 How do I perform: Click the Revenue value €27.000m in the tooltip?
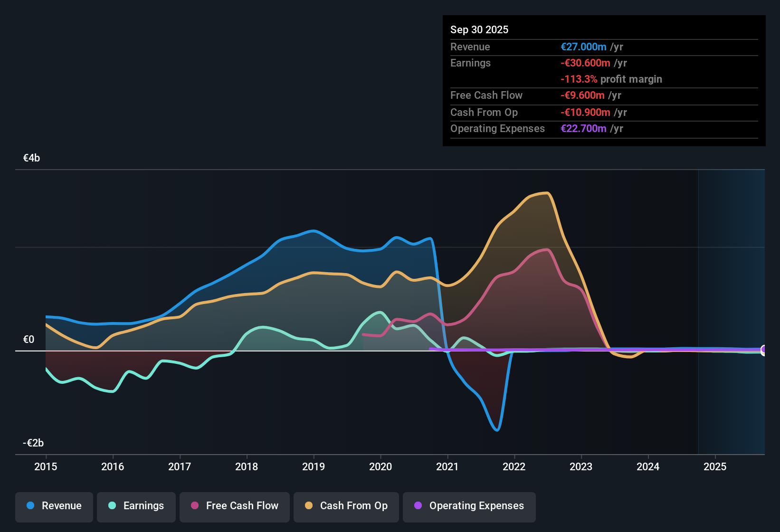(x=583, y=47)
